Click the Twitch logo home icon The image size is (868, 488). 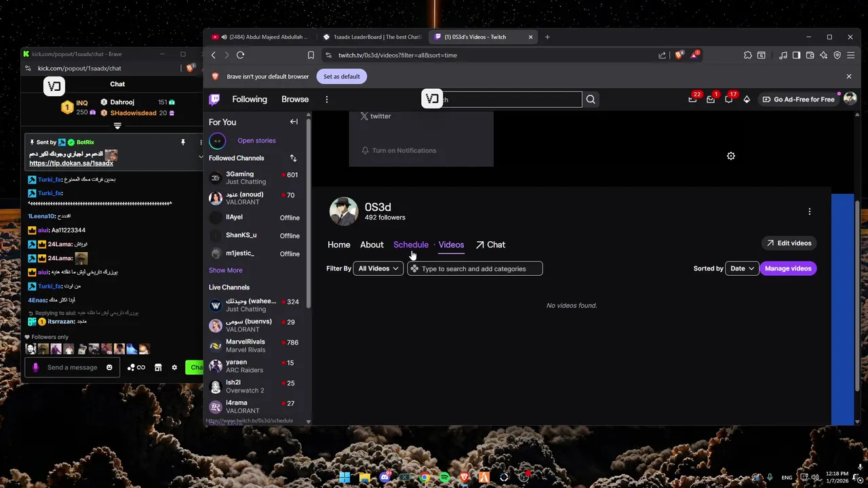(214, 100)
